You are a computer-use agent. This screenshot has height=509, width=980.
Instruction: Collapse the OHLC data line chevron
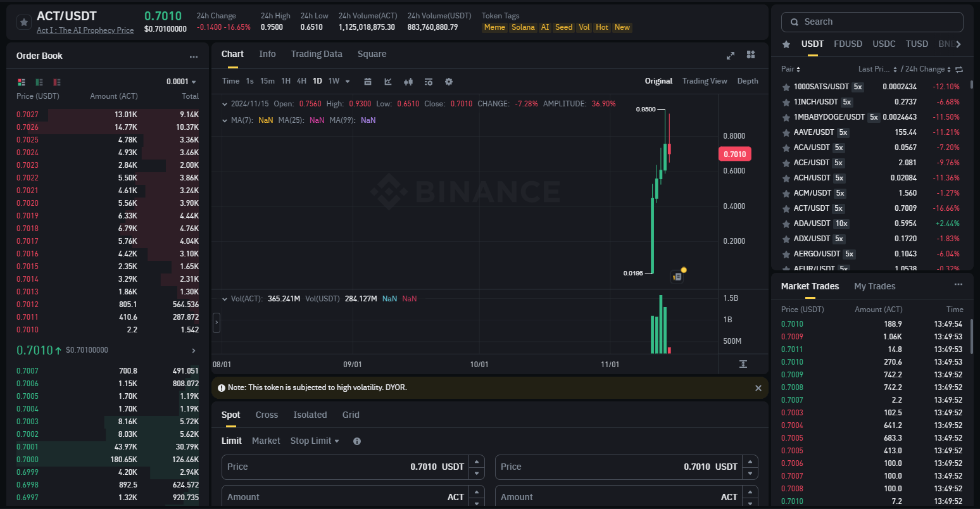(x=224, y=104)
